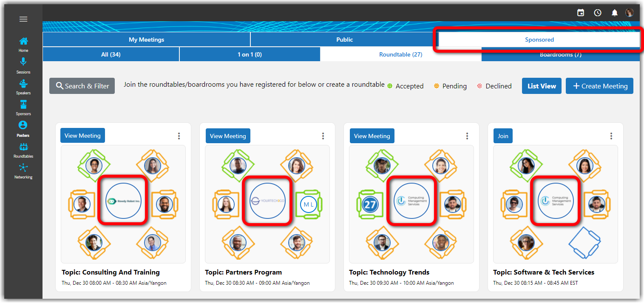Click the notification bell icon
The width and height of the screenshot is (644, 303).
click(614, 13)
